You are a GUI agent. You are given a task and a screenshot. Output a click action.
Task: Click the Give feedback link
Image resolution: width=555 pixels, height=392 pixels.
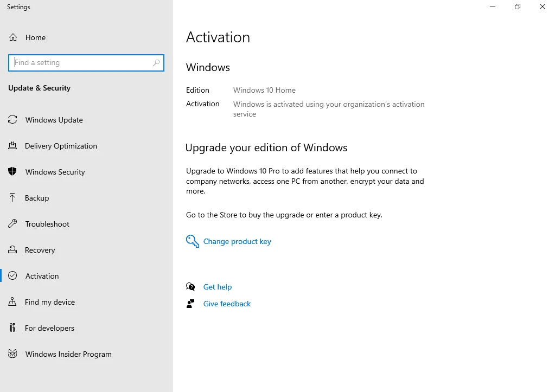[227, 304]
